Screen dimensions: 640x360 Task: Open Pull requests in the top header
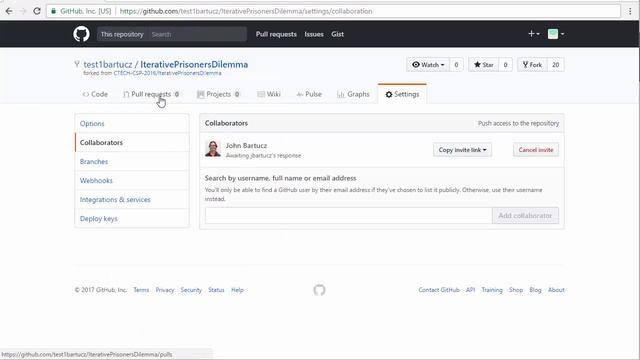coord(276,34)
